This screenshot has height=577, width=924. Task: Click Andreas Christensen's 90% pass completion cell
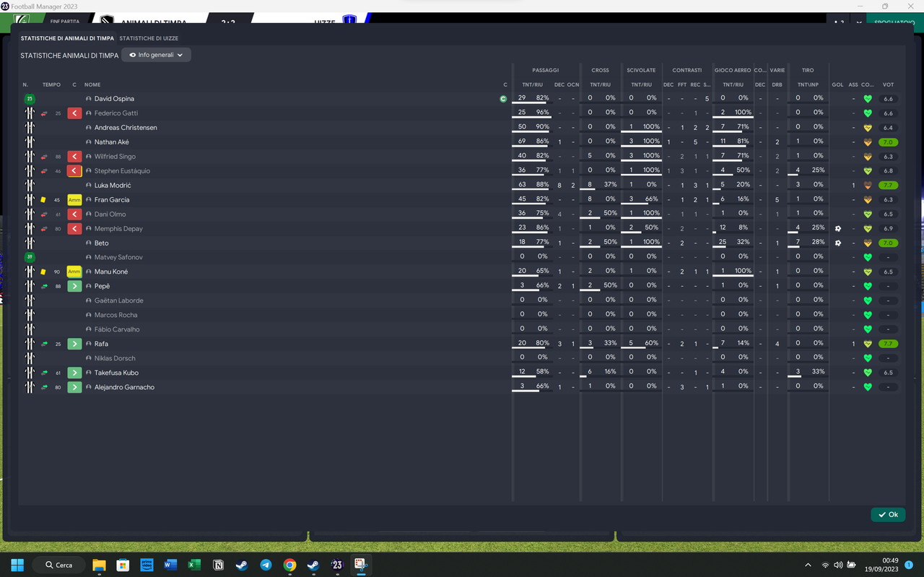pos(543,127)
